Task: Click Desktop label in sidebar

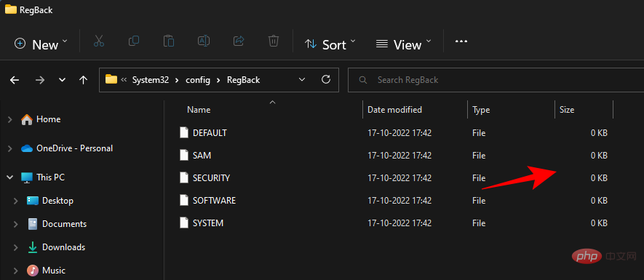Action: click(58, 201)
